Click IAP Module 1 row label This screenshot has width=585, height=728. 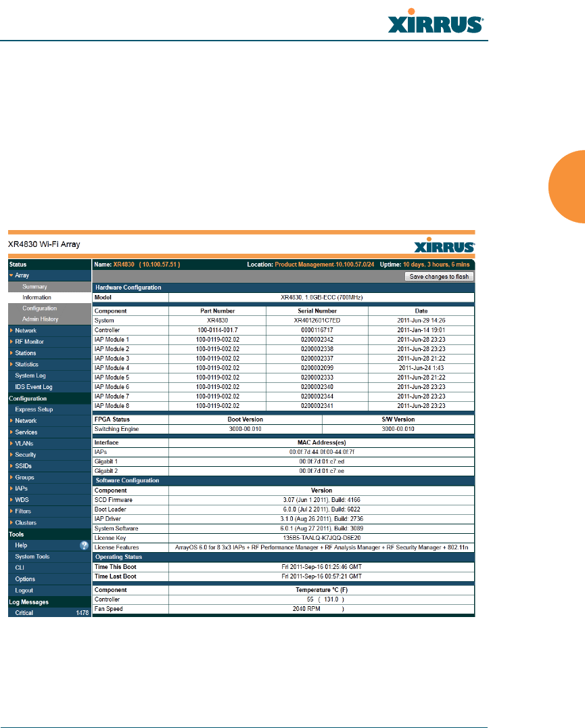[x=112, y=340]
